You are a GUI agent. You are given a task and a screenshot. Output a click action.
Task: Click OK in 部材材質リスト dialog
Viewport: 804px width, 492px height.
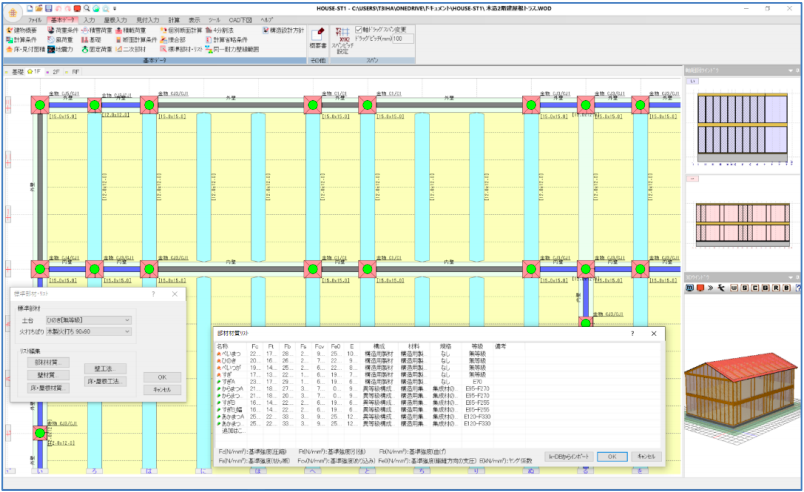click(612, 457)
